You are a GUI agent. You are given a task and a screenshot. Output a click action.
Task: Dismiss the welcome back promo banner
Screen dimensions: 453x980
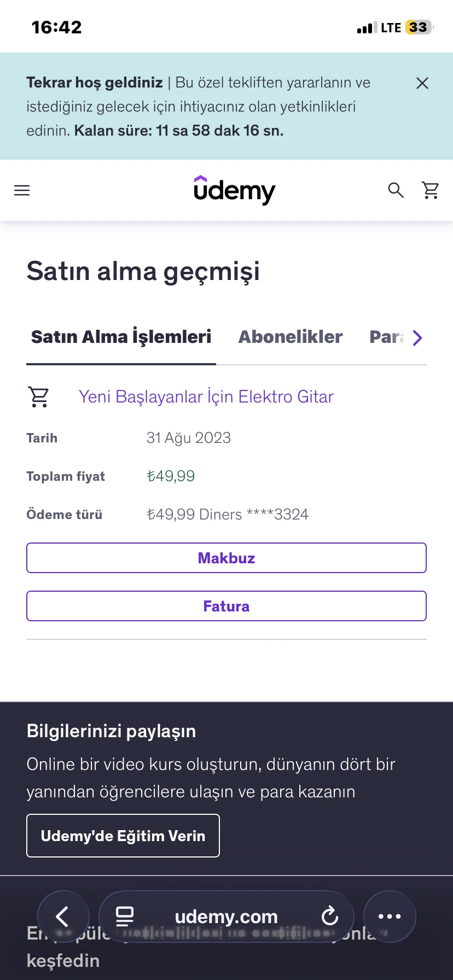pos(422,83)
